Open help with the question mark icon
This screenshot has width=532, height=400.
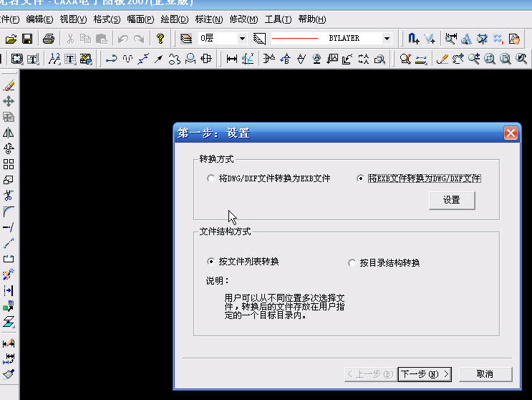[x=160, y=39]
